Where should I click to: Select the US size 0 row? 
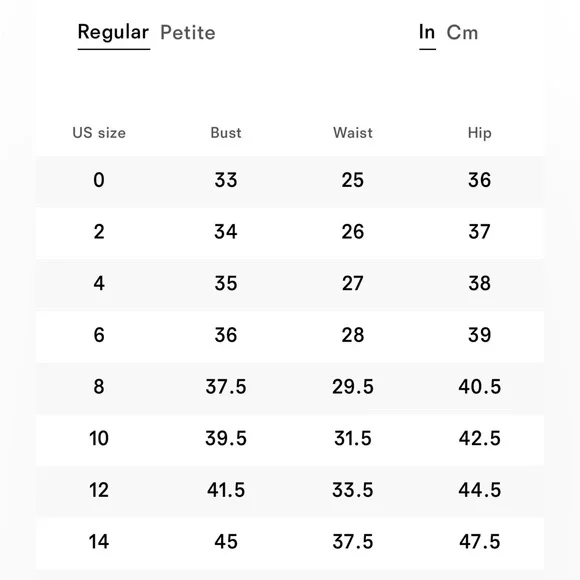[290, 180]
